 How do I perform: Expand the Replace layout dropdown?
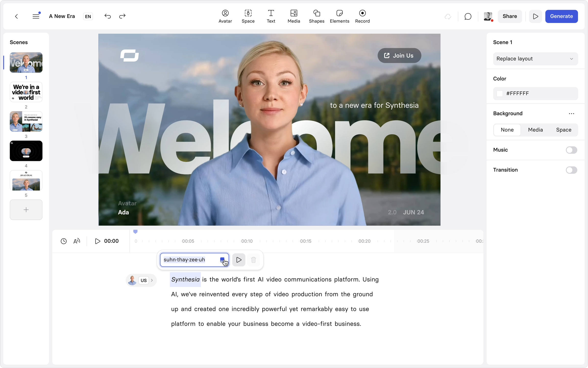click(x=535, y=59)
